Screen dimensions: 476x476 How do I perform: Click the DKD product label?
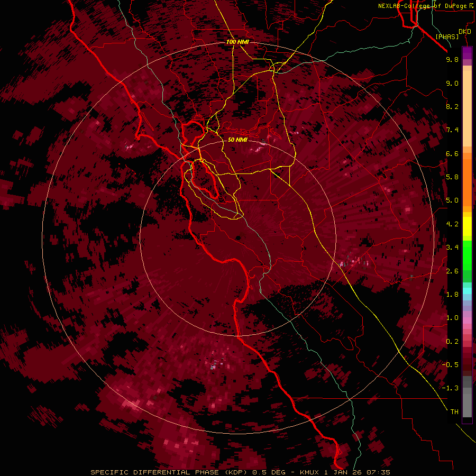[465, 32]
